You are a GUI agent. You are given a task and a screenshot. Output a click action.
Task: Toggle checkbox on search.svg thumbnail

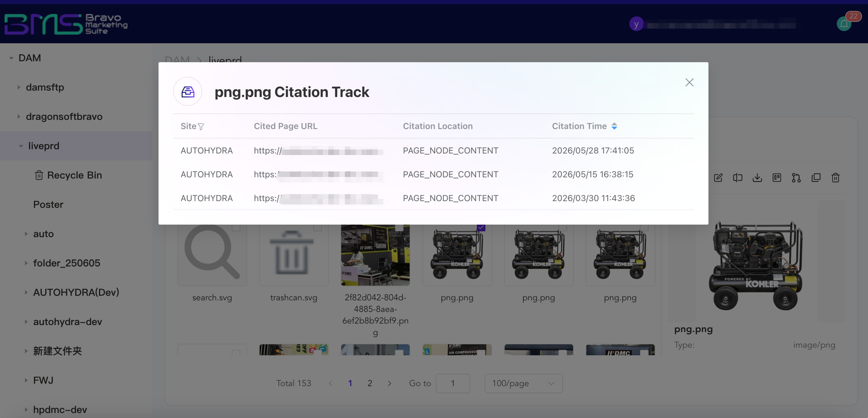point(236,227)
